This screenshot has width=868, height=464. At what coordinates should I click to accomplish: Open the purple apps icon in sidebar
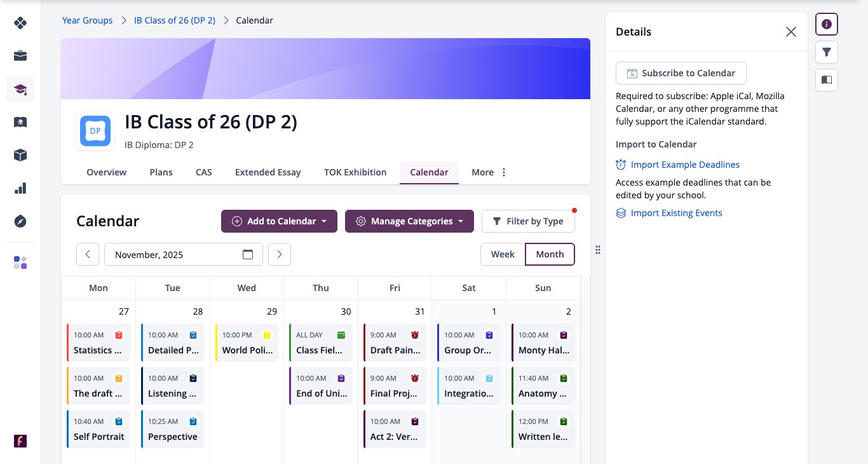(x=20, y=263)
